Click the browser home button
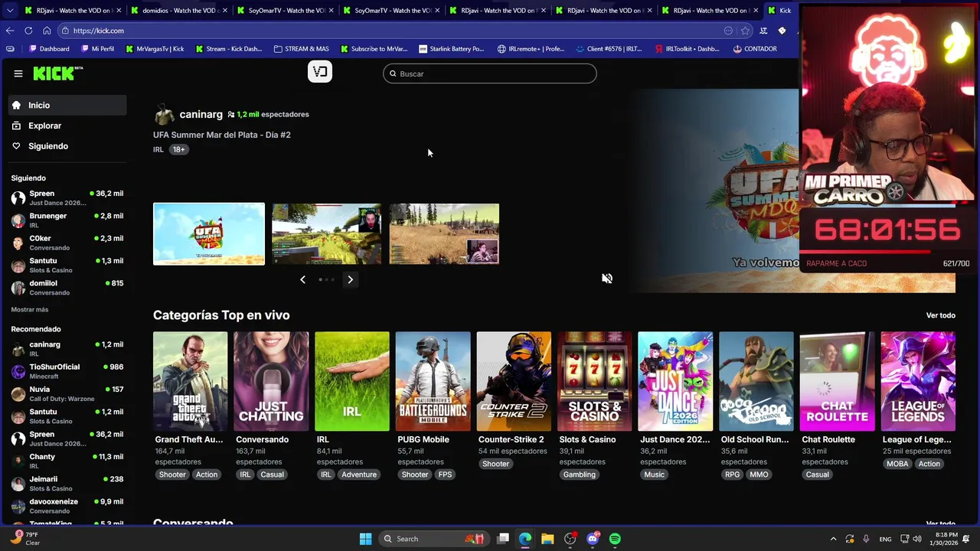Image resolution: width=980 pixels, height=551 pixels. [x=47, y=31]
